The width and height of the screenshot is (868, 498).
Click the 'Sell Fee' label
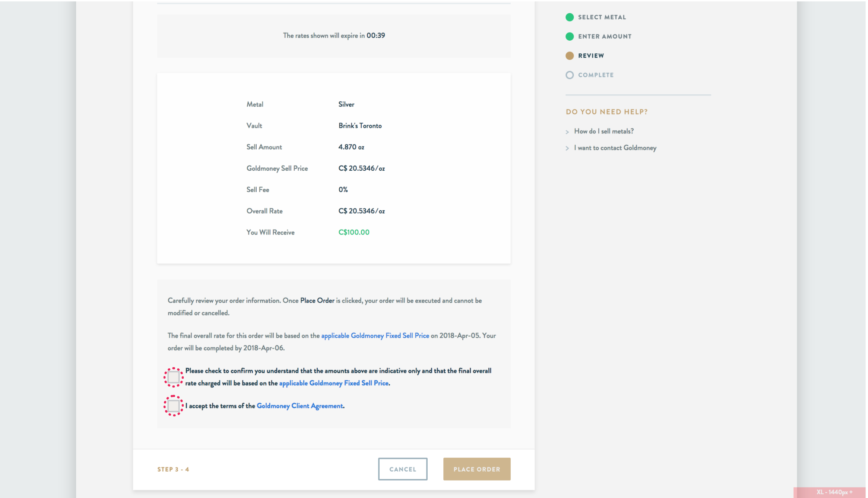click(258, 190)
